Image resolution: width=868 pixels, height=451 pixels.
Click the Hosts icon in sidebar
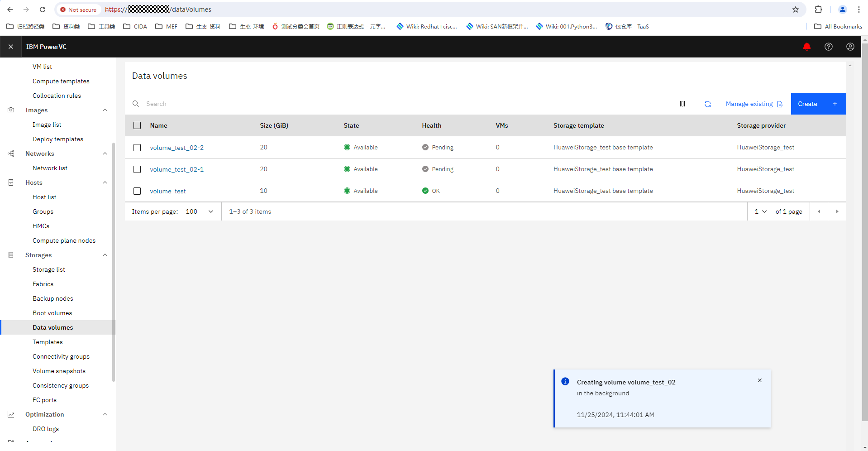(x=11, y=182)
